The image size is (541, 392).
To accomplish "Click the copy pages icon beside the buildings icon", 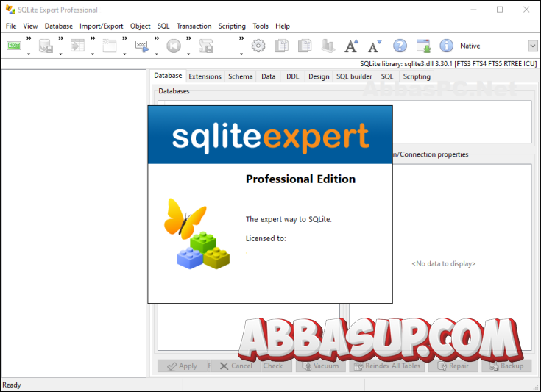I will point(304,46).
